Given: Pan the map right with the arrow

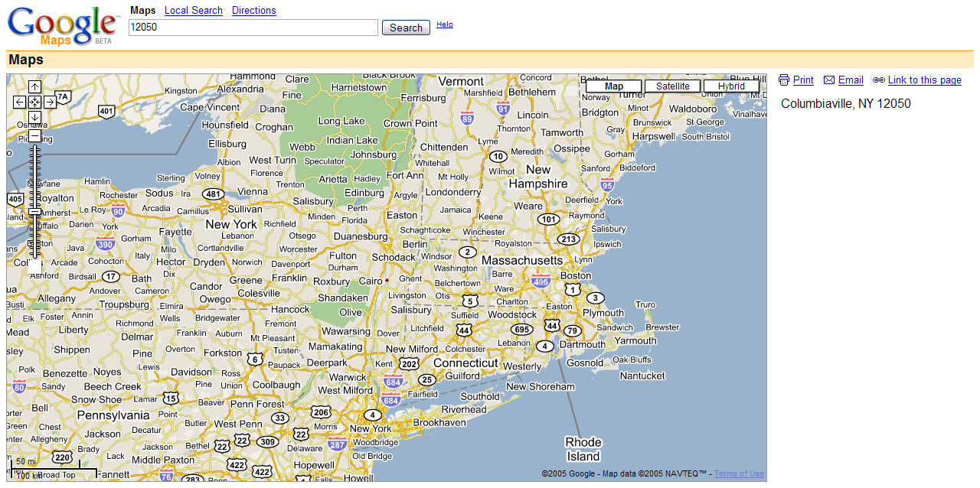Looking at the screenshot, I should coord(50,102).
